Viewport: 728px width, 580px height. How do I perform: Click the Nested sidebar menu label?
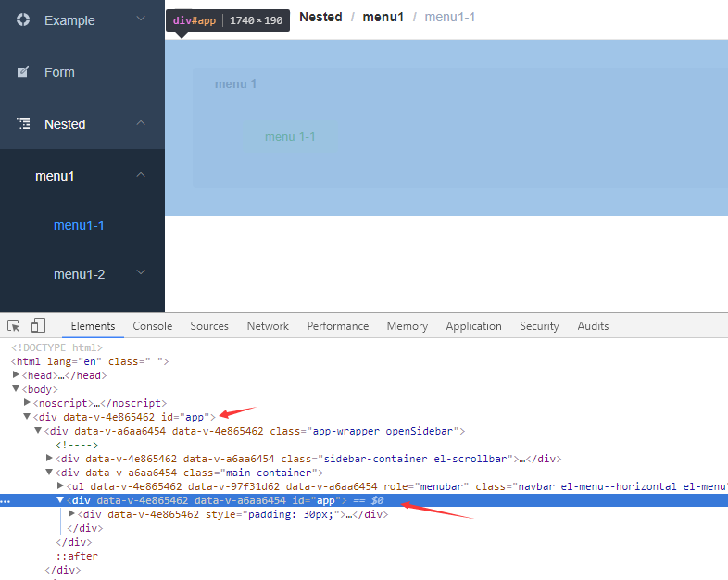click(65, 124)
